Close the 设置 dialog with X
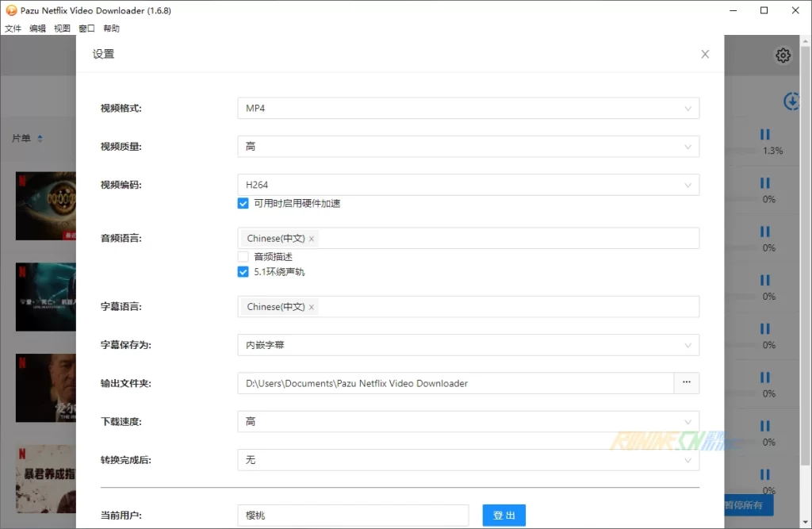The image size is (812, 529). (705, 54)
